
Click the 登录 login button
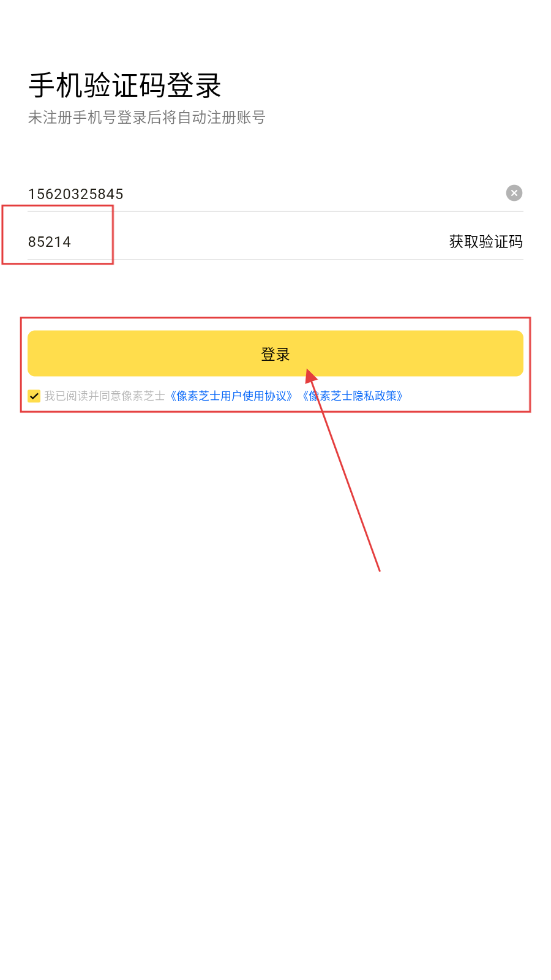(x=275, y=353)
